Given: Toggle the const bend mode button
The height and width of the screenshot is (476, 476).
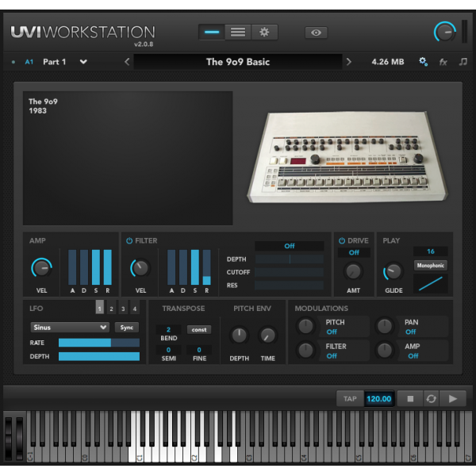Looking at the screenshot, I should (x=199, y=330).
